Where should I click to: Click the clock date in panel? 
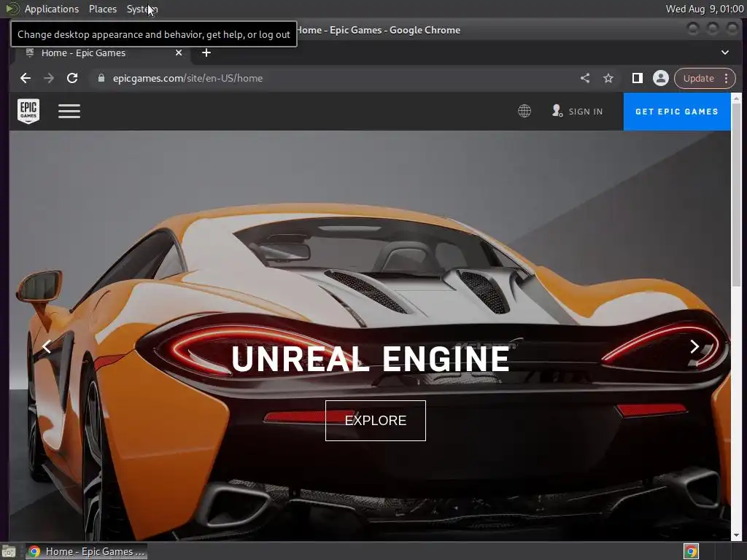point(705,9)
